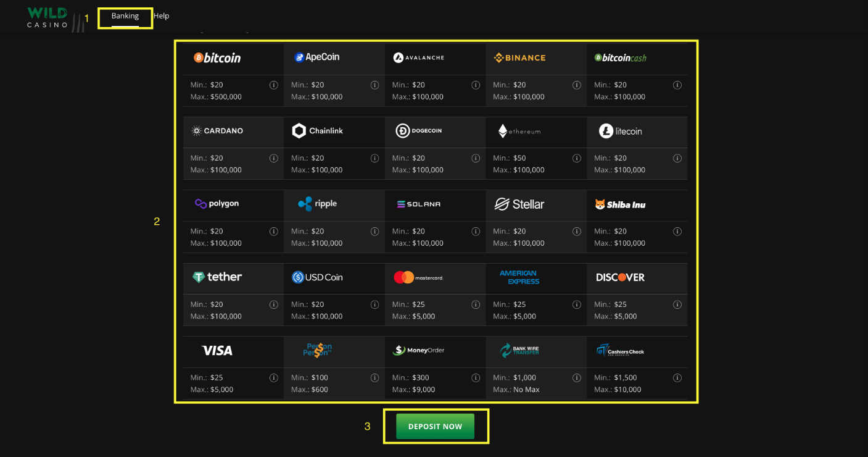Pick the Person to Person logo

(x=317, y=350)
